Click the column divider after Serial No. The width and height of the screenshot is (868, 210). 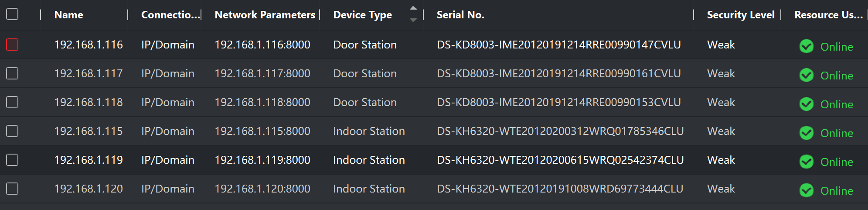coord(694,15)
